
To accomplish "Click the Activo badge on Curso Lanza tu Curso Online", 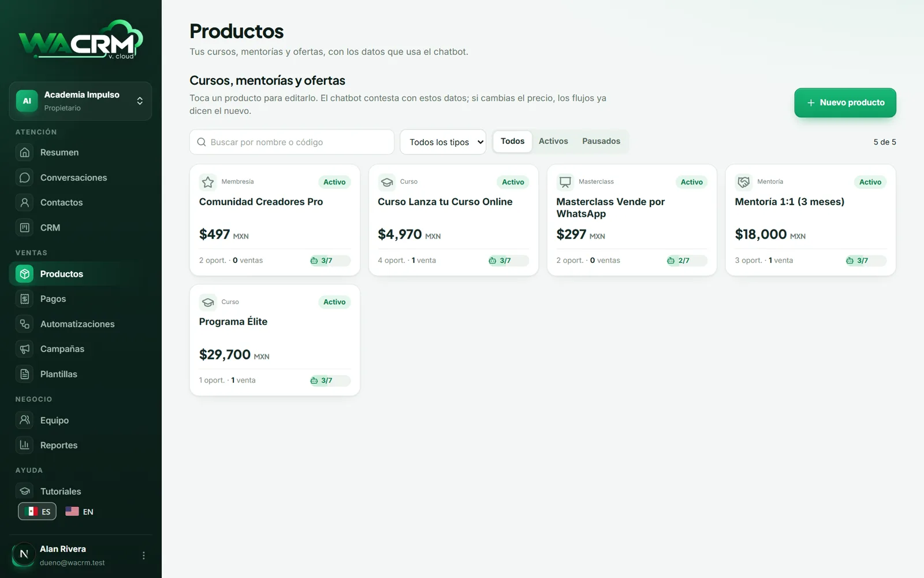I will 513,182.
